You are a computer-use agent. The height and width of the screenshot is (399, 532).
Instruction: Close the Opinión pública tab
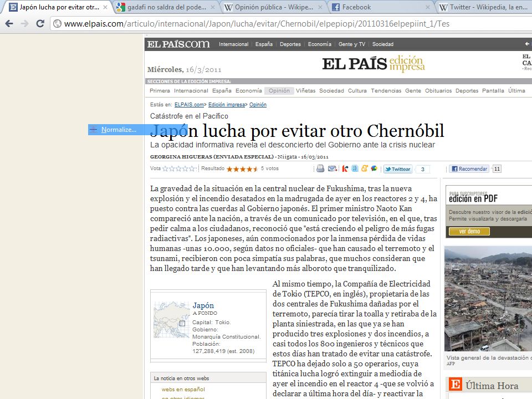point(320,7)
